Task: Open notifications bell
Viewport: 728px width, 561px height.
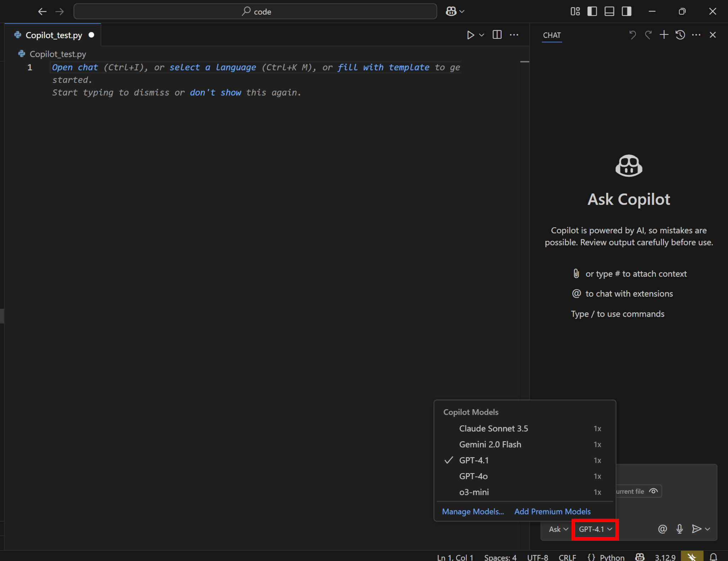Action: pyautogui.click(x=713, y=557)
